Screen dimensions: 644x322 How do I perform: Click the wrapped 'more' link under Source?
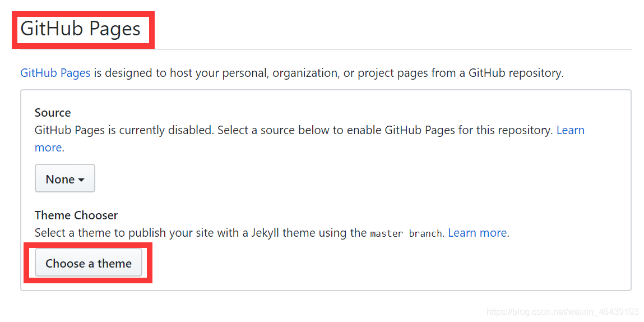click(48, 148)
